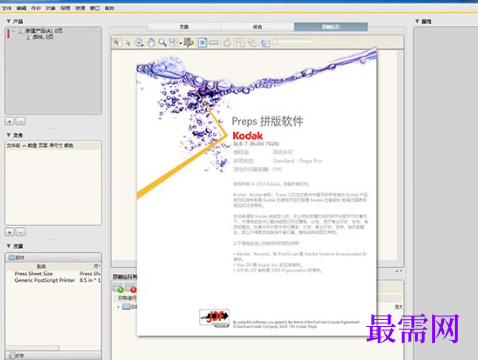Viewport: 478px width, 360px height.
Task: Select the part 0 pages child item
Action: tap(40, 37)
